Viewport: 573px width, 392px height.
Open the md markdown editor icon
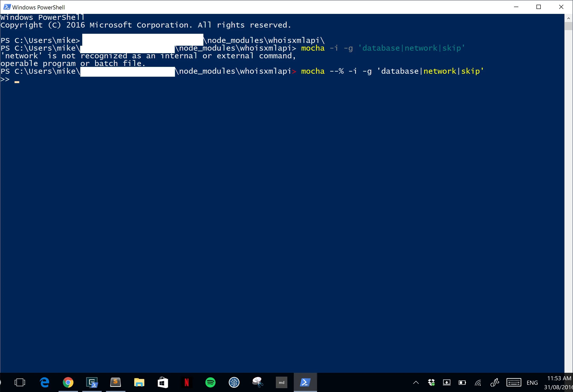click(281, 382)
